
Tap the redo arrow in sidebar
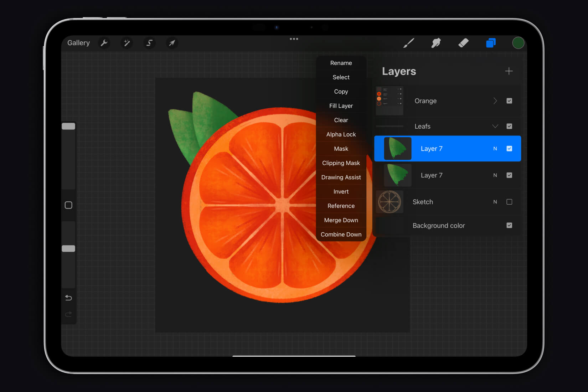point(68,314)
